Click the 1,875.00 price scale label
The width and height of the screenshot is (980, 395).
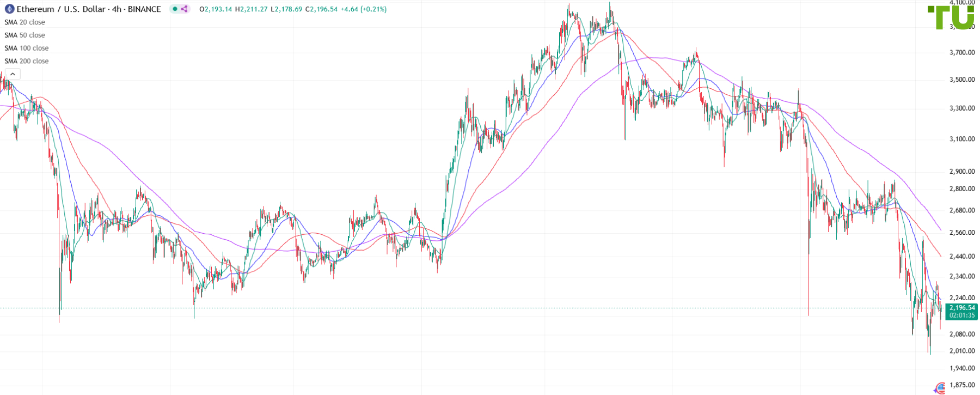pyautogui.click(x=962, y=385)
